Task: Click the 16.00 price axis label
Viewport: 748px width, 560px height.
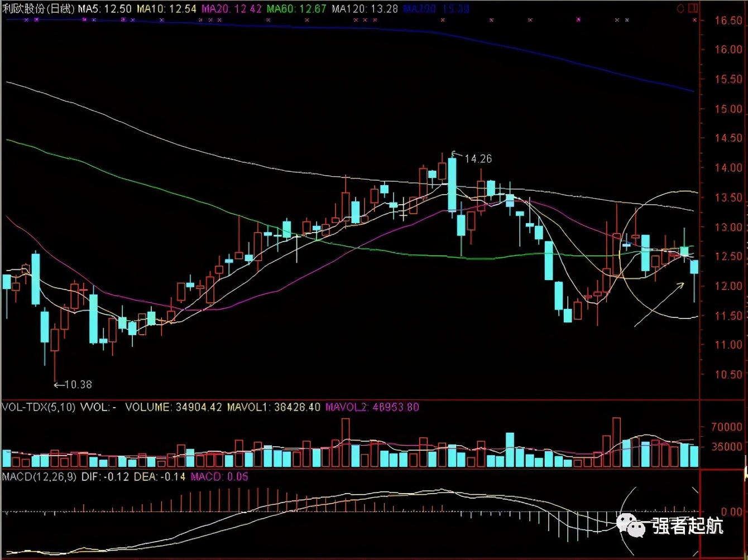Action: (728, 50)
